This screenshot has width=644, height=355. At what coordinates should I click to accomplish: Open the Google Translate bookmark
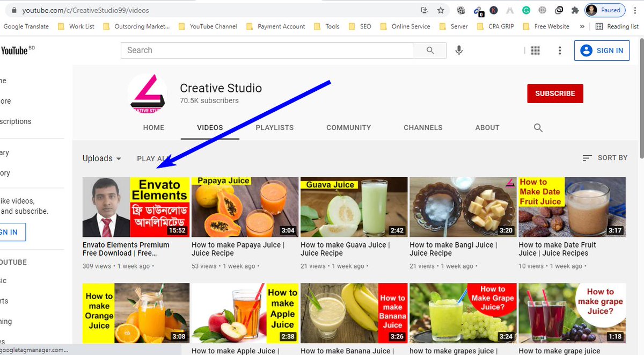pyautogui.click(x=26, y=26)
